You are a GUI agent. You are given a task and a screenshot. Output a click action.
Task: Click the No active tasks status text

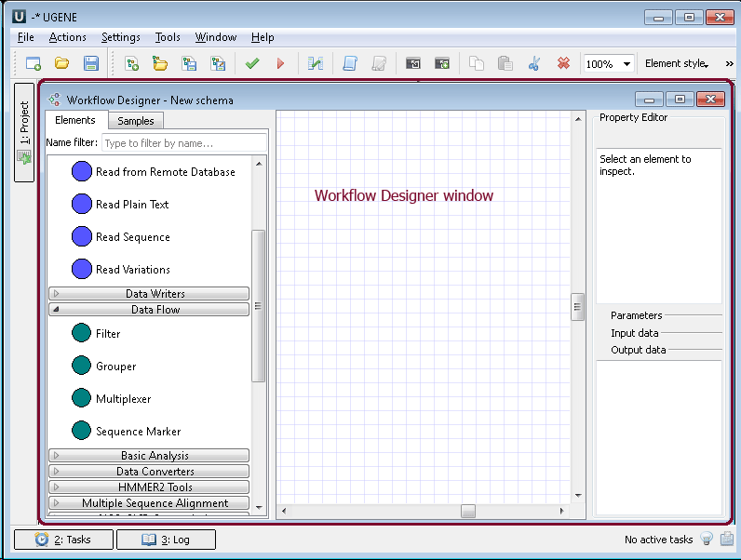658,540
